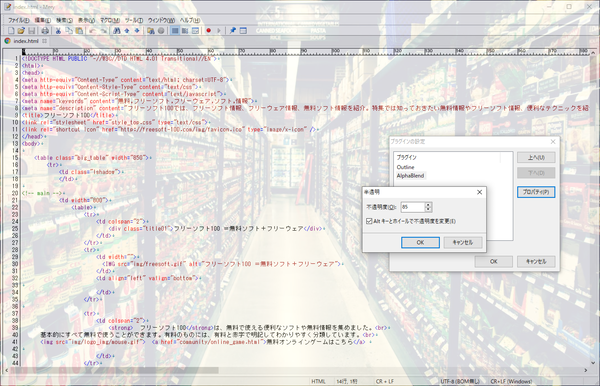Click HTML mode in the status bar
The image size is (600, 386).
click(318, 381)
